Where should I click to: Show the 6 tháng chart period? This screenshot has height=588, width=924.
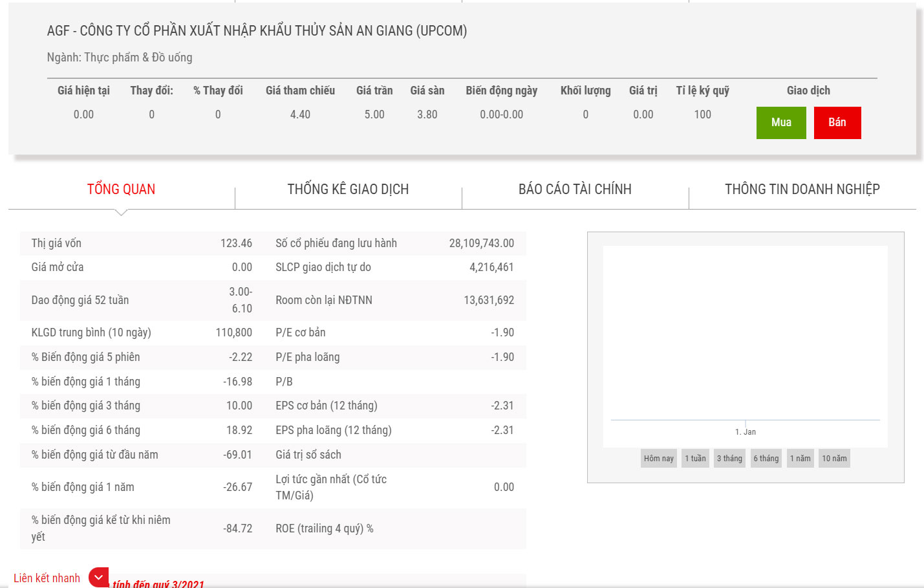click(x=766, y=459)
